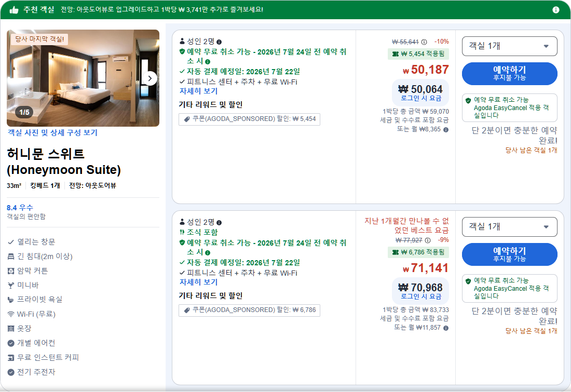571x392 pixels.
Task: Select the coupon discount ₩ 5,454 badge
Action: (x=250, y=119)
